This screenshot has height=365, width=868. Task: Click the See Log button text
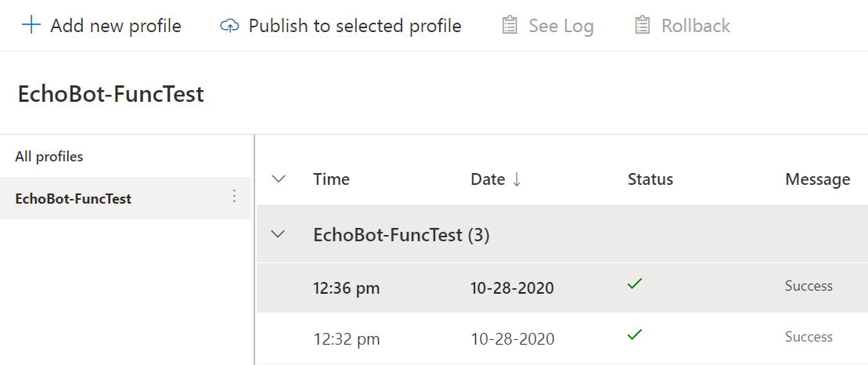click(x=561, y=26)
